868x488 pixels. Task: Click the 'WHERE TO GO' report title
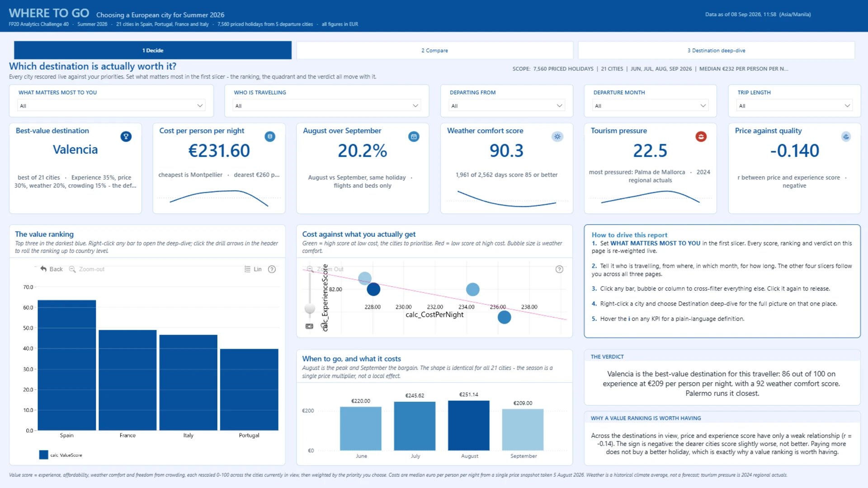pos(49,13)
